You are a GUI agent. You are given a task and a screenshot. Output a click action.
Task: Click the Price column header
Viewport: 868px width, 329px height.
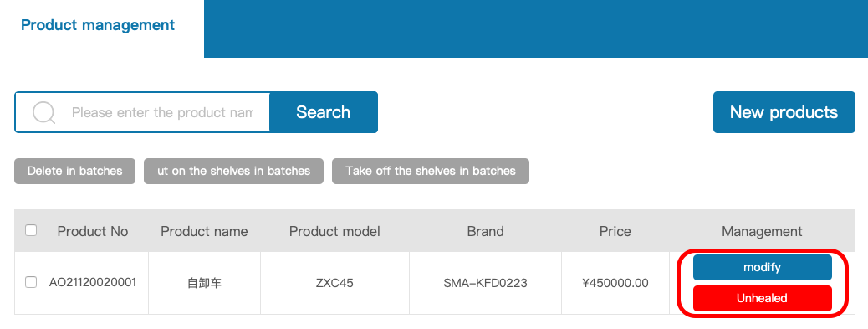pos(615,231)
